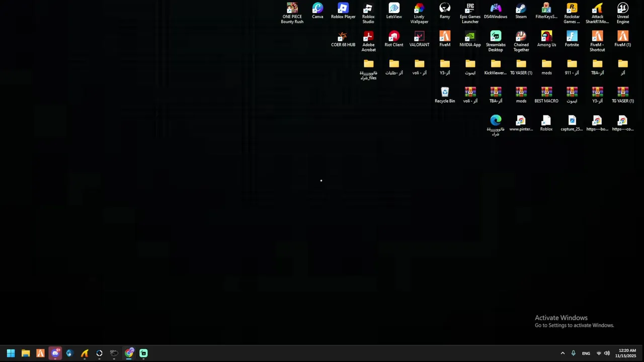Viewport: 644px width, 362px height.
Task: Select the www.pinter... Chrome HTML file
Action: pos(521,124)
